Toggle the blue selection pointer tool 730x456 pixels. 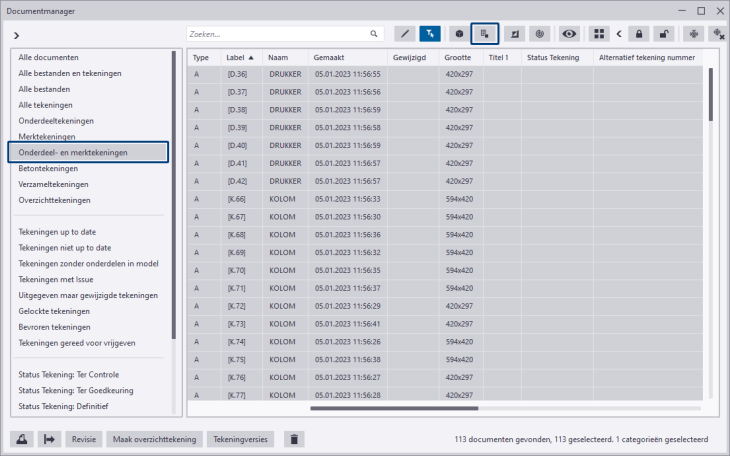point(430,33)
